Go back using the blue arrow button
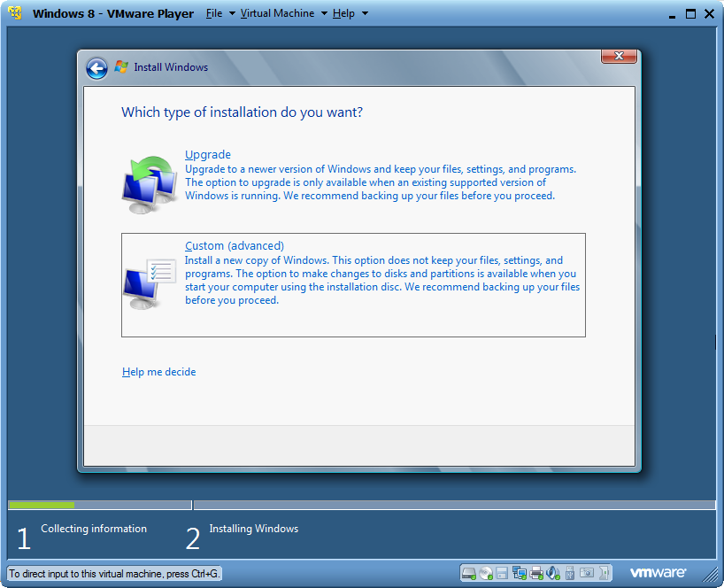 (x=97, y=69)
